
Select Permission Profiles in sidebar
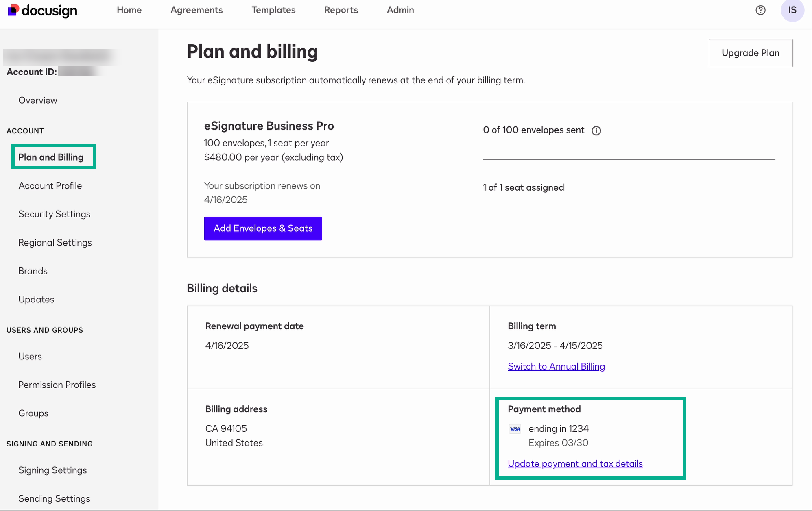[x=57, y=385]
